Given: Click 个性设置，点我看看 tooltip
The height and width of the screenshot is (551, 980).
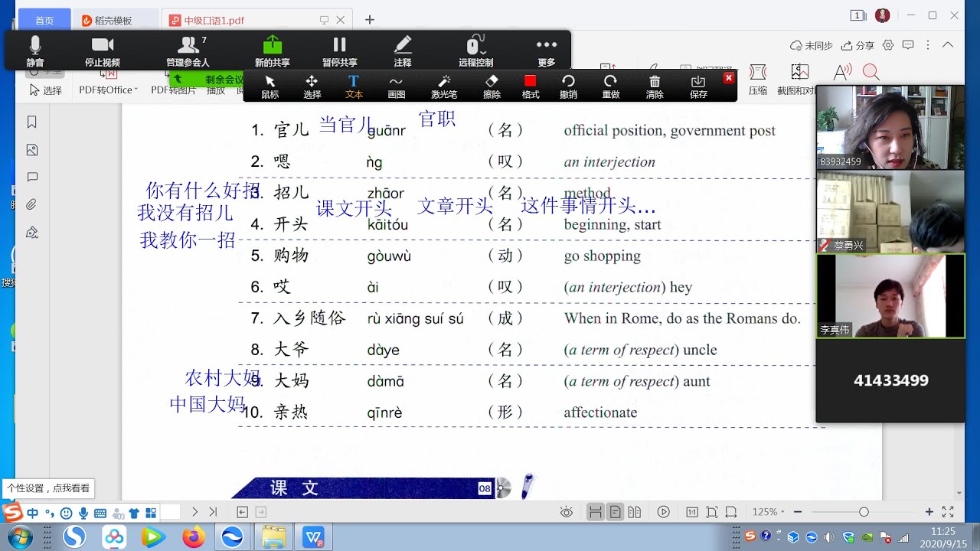Looking at the screenshot, I should click(x=49, y=487).
